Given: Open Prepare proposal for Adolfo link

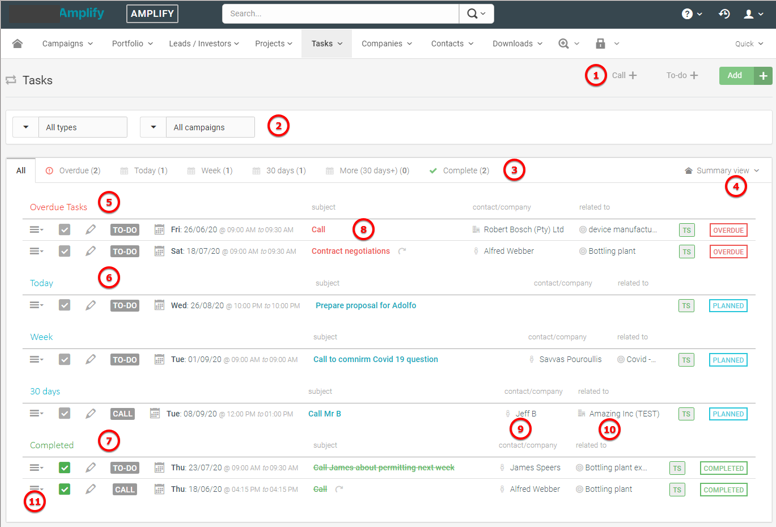Looking at the screenshot, I should pos(366,305).
